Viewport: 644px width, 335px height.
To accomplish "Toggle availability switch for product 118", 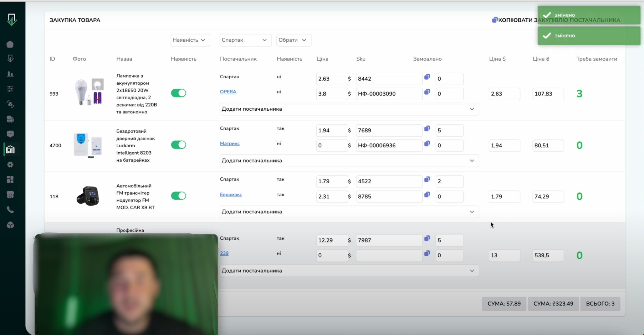I will point(178,196).
